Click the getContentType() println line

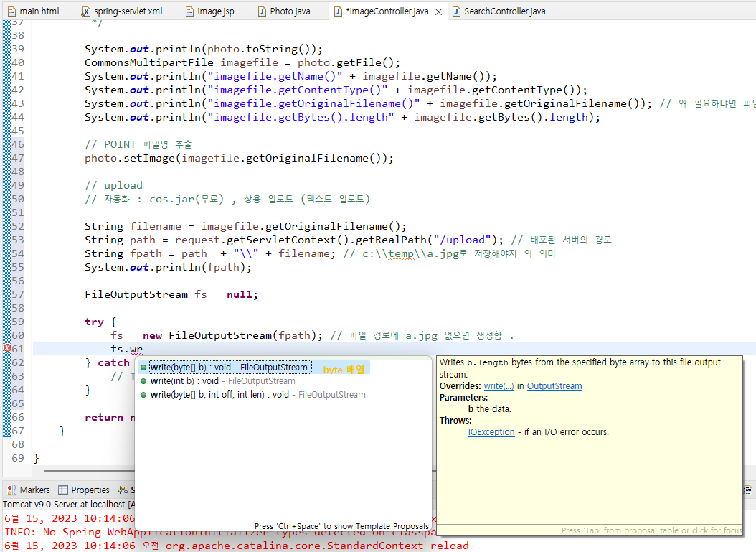[x=336, y=90]
